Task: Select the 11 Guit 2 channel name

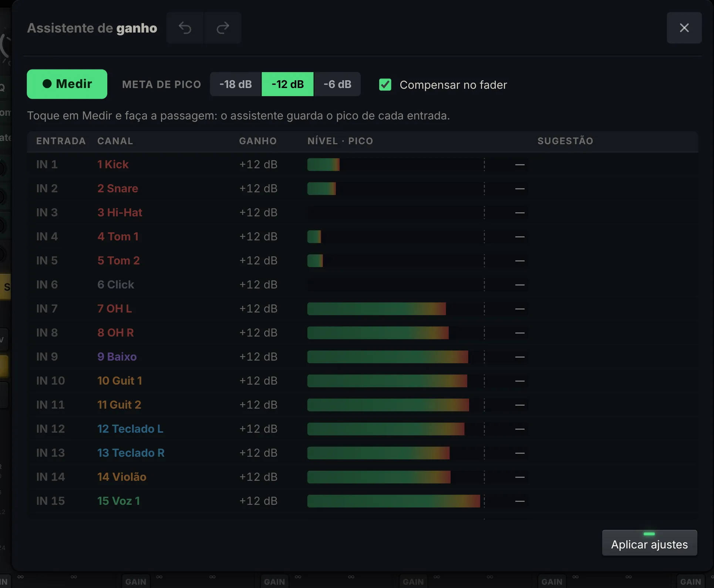Action: pyautogui.click(x=119, y=405)
